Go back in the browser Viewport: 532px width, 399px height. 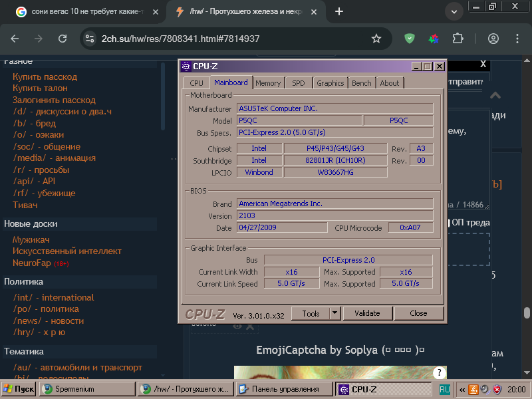pos(15,39)
